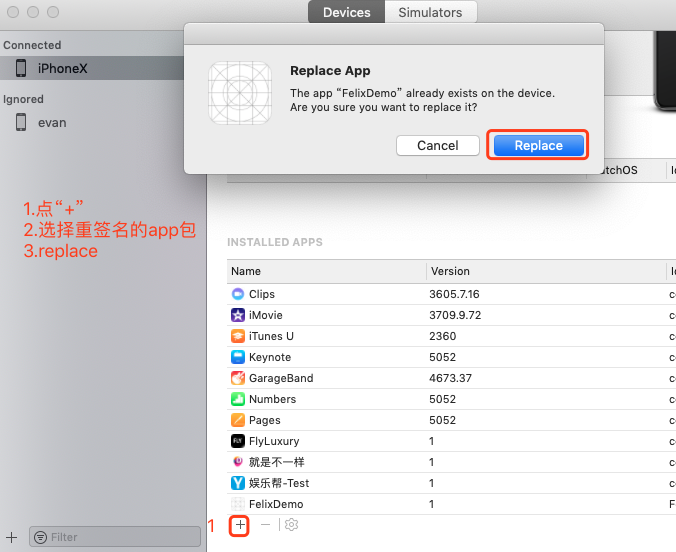Click the iMovie app icon

point(238,315)
